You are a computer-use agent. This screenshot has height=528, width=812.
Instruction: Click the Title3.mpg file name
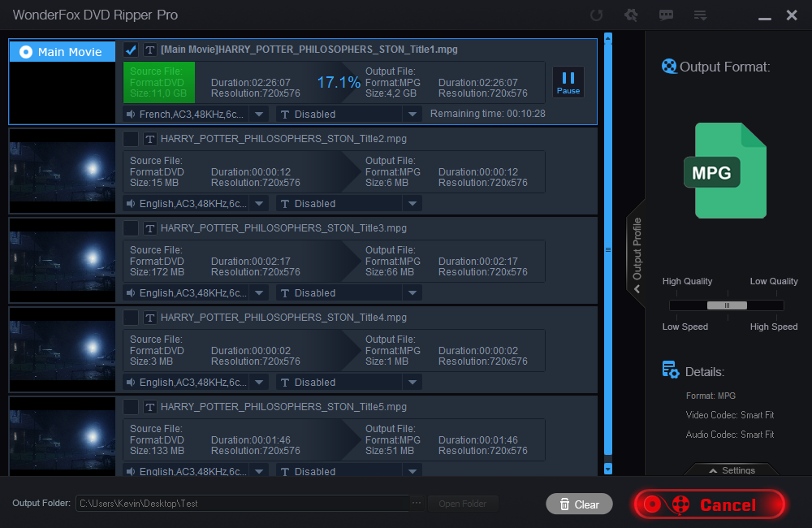(x=283, y=228)
